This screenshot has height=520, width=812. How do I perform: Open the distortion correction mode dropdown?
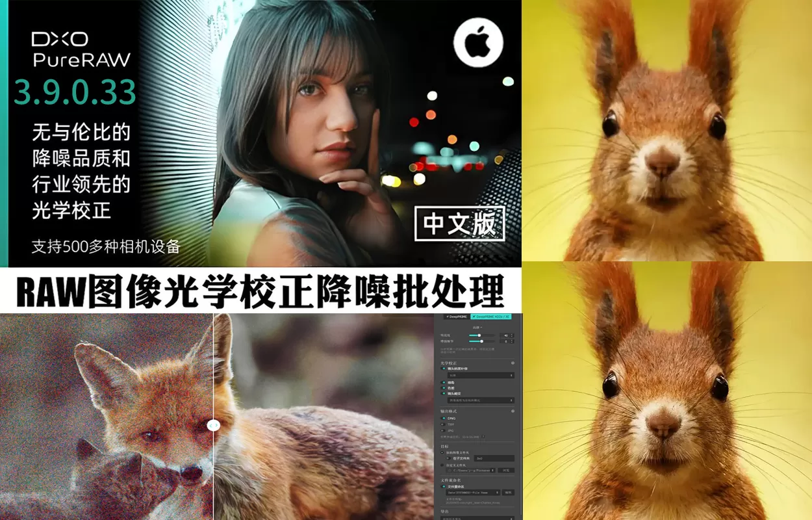(481, 400)
